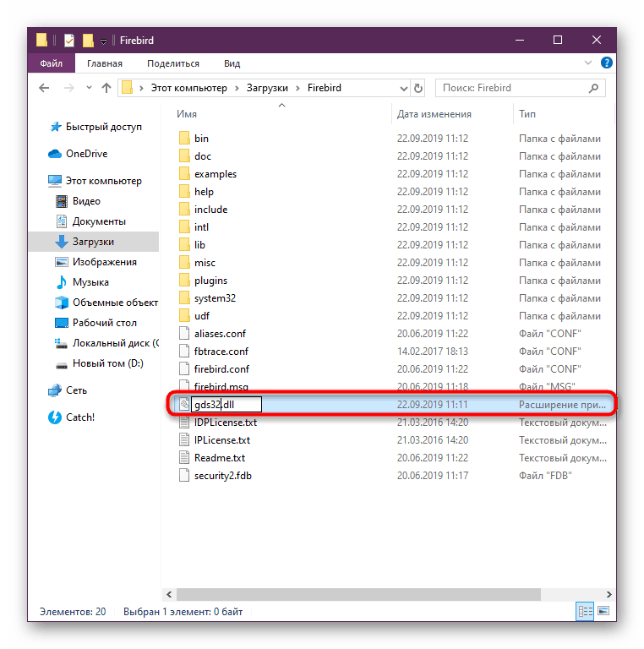Screen dimensions: 644x649
Task: Select the system32 folder icon
Action: tap(184, 298)
